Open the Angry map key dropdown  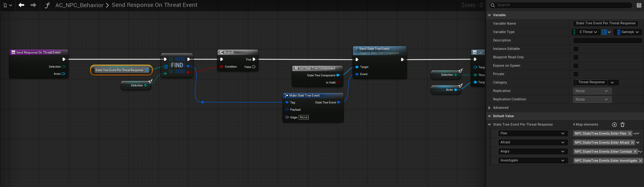(532, 151)
